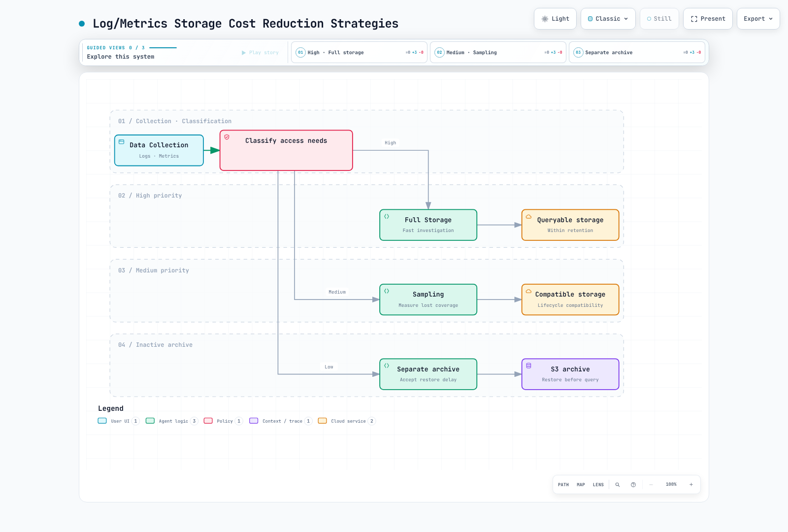Click the Measure lost coverage subtitle

point(428,305)
